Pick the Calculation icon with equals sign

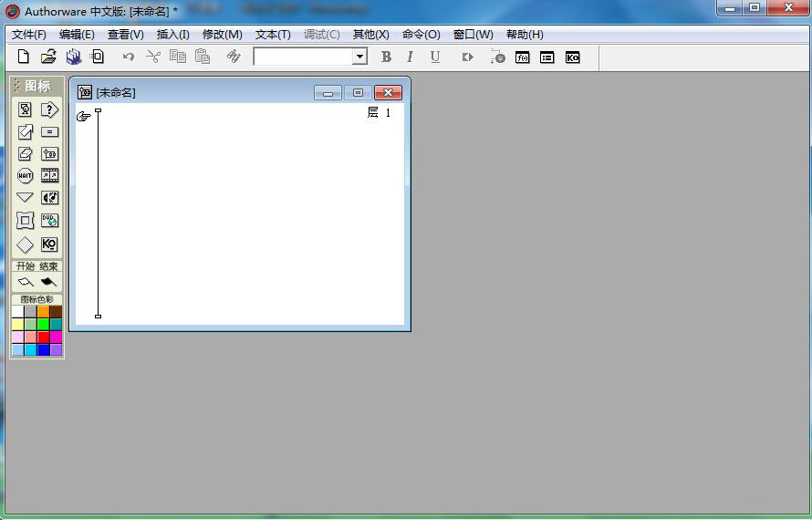[49, 131]
